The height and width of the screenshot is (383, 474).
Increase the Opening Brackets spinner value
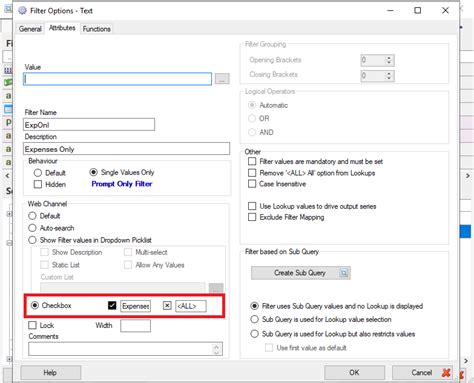pos(389,58)
